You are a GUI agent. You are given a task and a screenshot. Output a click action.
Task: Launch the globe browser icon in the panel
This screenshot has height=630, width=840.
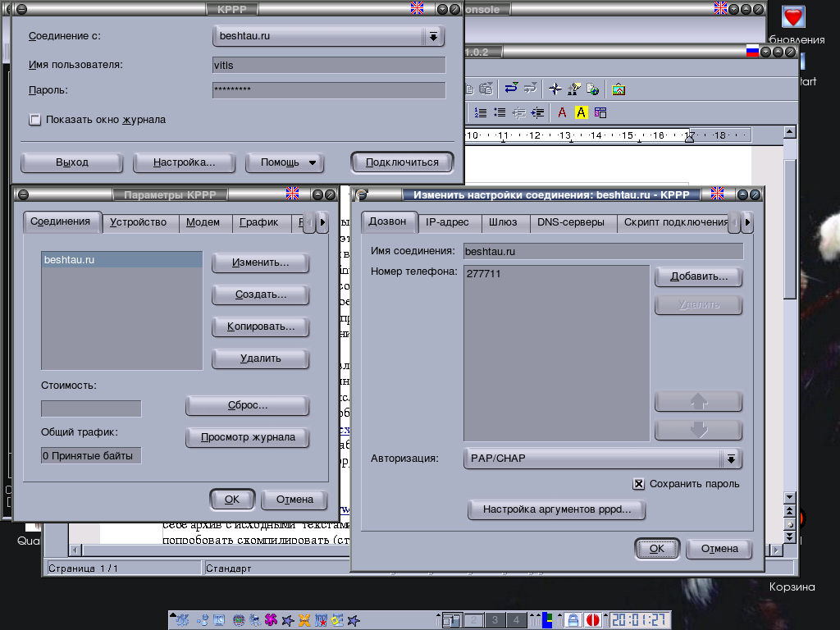coord(239,620)
